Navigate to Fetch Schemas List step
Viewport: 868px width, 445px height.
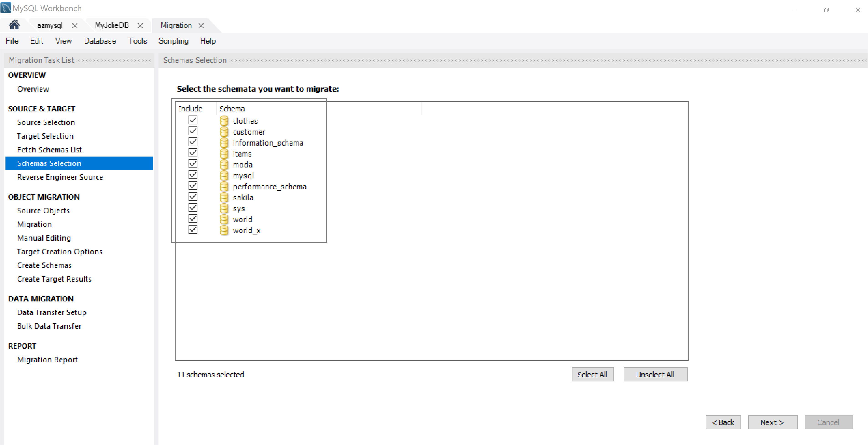(50, 149)
